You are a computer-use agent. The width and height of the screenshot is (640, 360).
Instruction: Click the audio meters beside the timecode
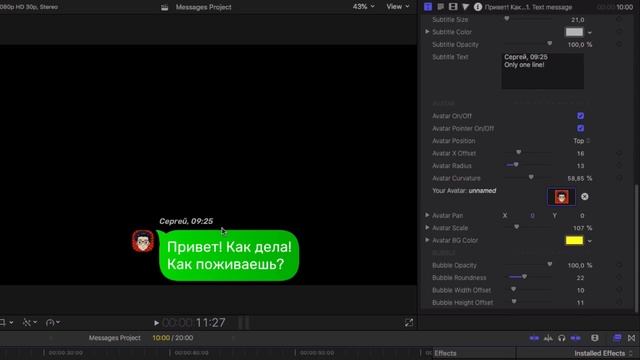tap(244, 323)
